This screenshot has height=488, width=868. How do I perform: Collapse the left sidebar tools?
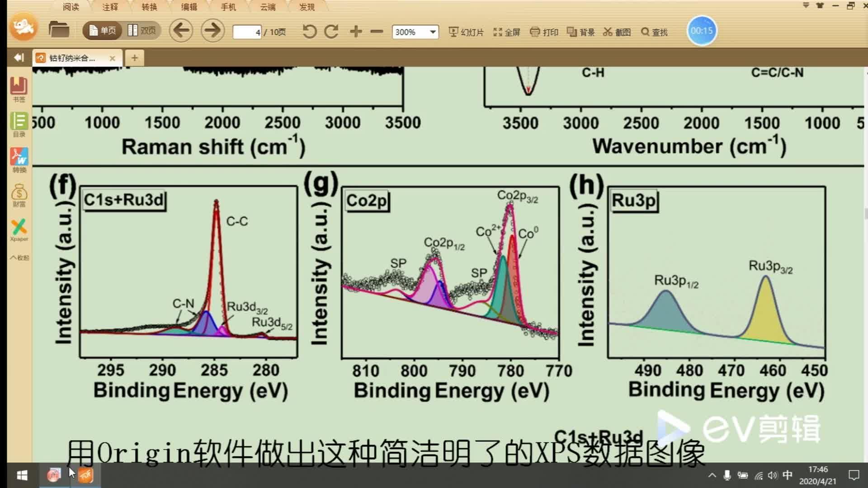click(19, 258)
